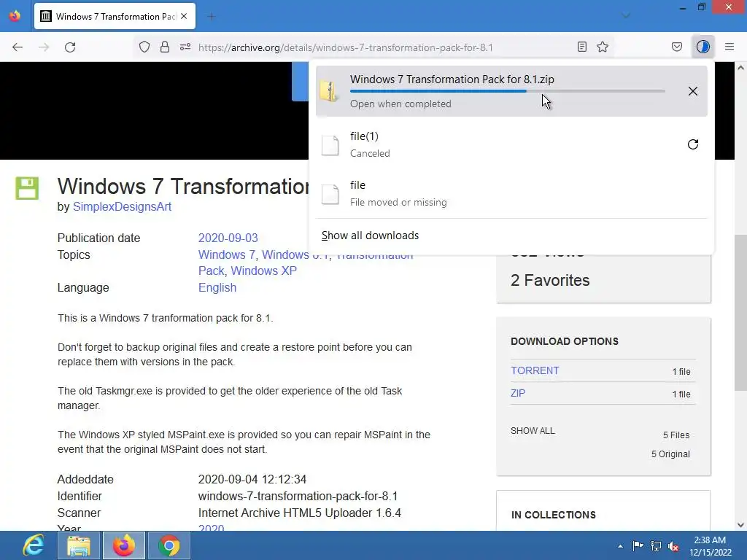Screen dimensions: 747x560
Task: Open File Explorer from taskbar
Action: point(79,545)
